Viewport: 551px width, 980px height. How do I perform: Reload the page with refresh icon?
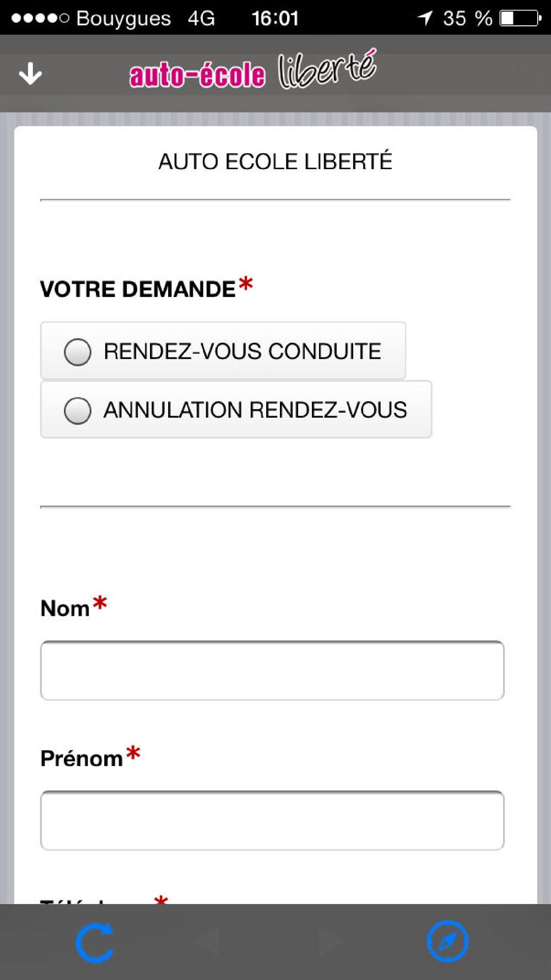tap(95, 942)
